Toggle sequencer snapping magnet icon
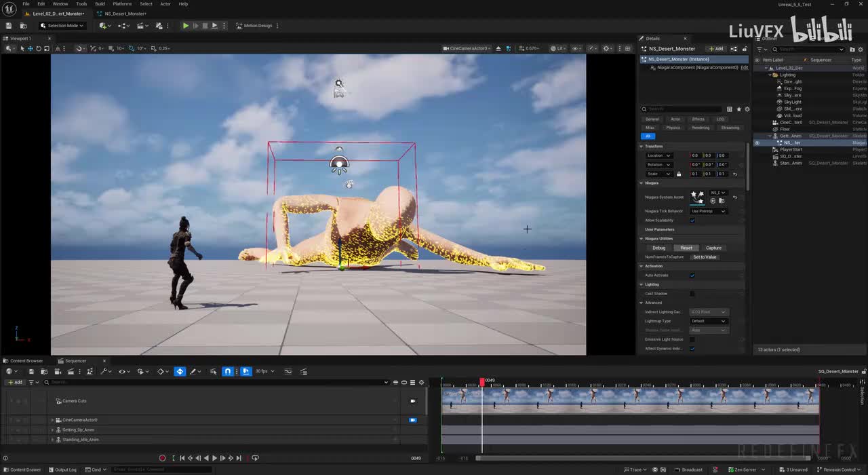The width and height of the screenshot is (868, 475). (228, 371)
